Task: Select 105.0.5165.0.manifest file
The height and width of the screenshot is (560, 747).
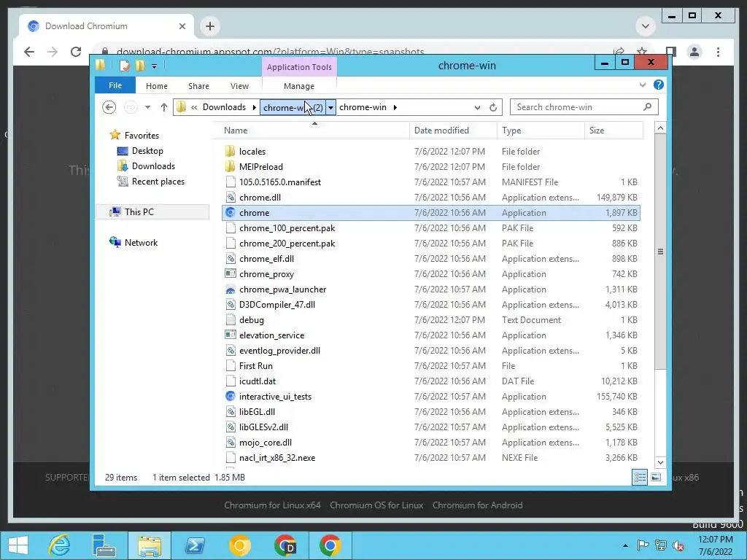Action: click(x=279, y=182)
